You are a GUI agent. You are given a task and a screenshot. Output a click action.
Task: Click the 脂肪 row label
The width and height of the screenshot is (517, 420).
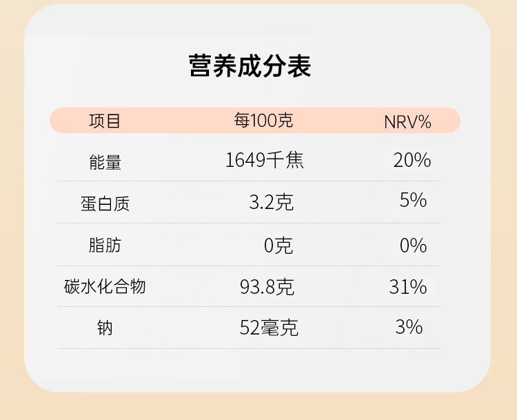click(x=105, y=245)
